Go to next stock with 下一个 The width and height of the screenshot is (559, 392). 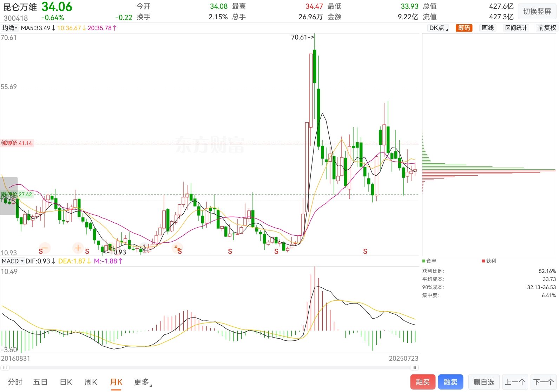pos(544,382)
